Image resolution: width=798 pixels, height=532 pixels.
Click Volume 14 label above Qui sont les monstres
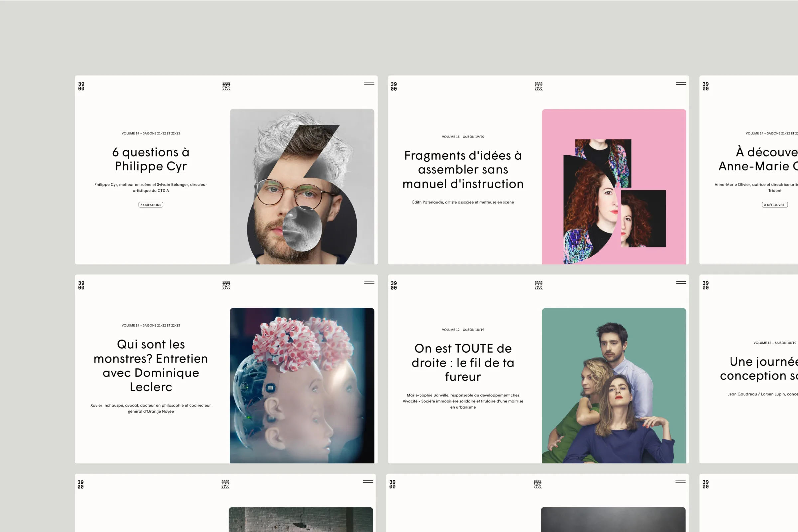coord(151,325)
